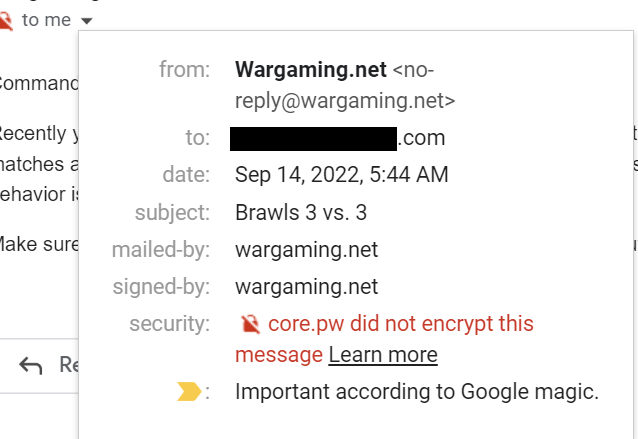Click the yellow importance marker icon
The width and height of the screenshot is (638, 439).
click(x=189, y=392)
